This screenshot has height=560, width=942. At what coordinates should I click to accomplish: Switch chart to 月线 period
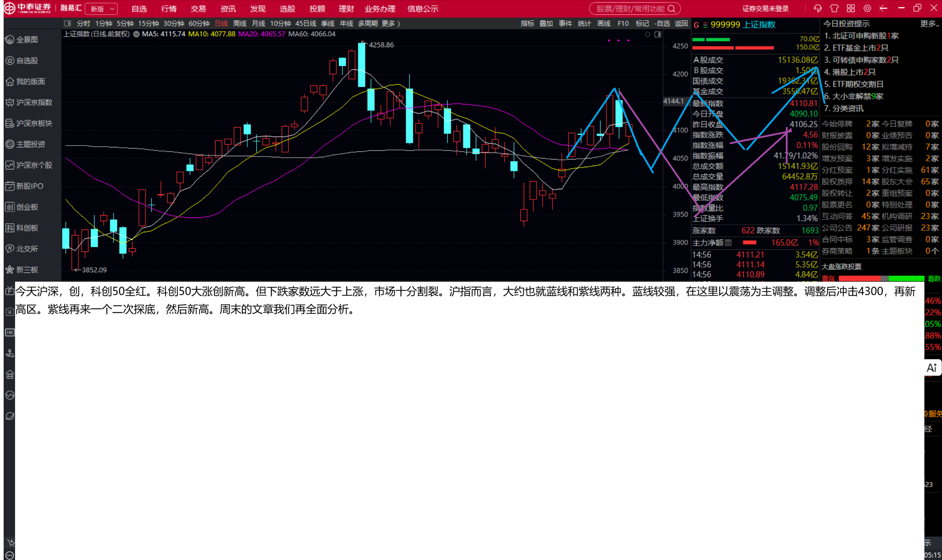(259, 23)
